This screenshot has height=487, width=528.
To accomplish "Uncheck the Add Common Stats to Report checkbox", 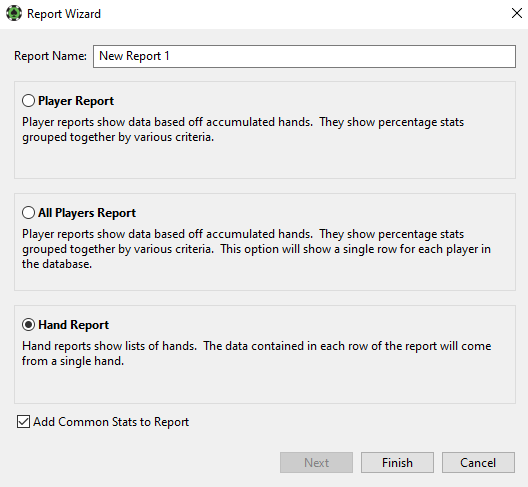I will point(23,422).
